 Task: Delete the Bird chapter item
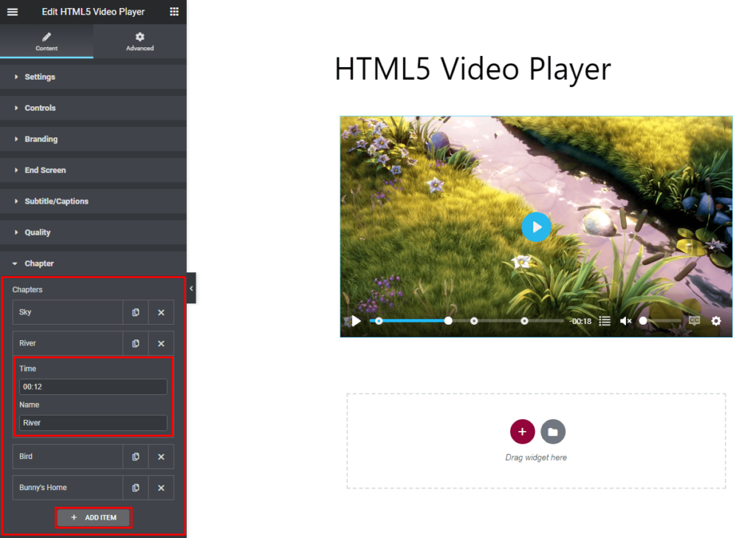161,457
